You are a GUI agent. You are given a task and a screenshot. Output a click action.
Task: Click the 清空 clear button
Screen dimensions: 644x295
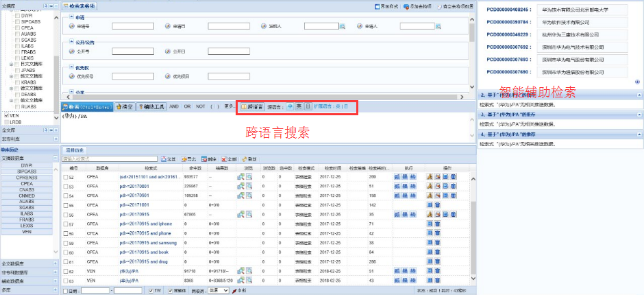(x=124, y=107)
